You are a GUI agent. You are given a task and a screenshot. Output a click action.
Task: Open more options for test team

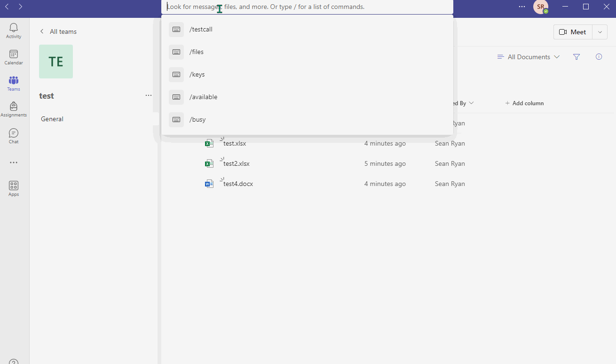149,95
